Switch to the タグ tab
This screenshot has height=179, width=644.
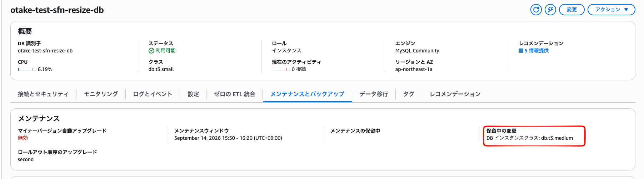(x=409, y=94)
